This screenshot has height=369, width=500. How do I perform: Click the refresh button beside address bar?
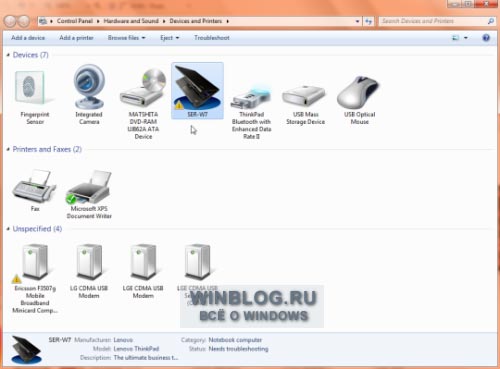[x=368, y=21]
